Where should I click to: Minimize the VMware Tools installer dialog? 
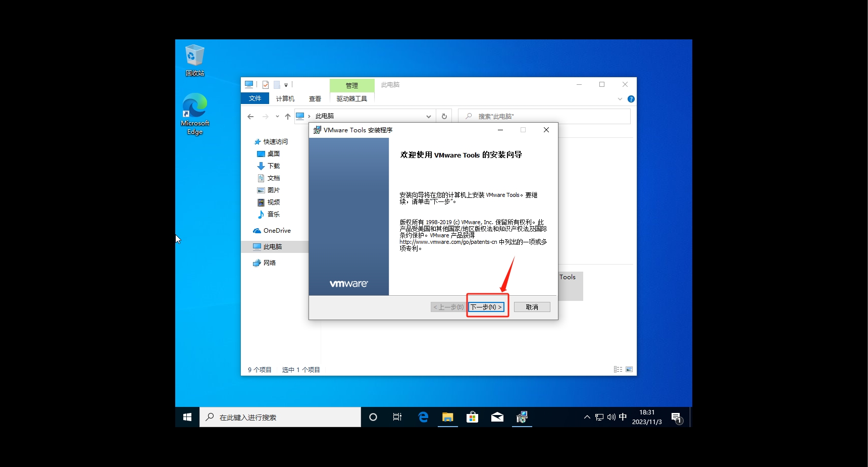click(500, 130)
